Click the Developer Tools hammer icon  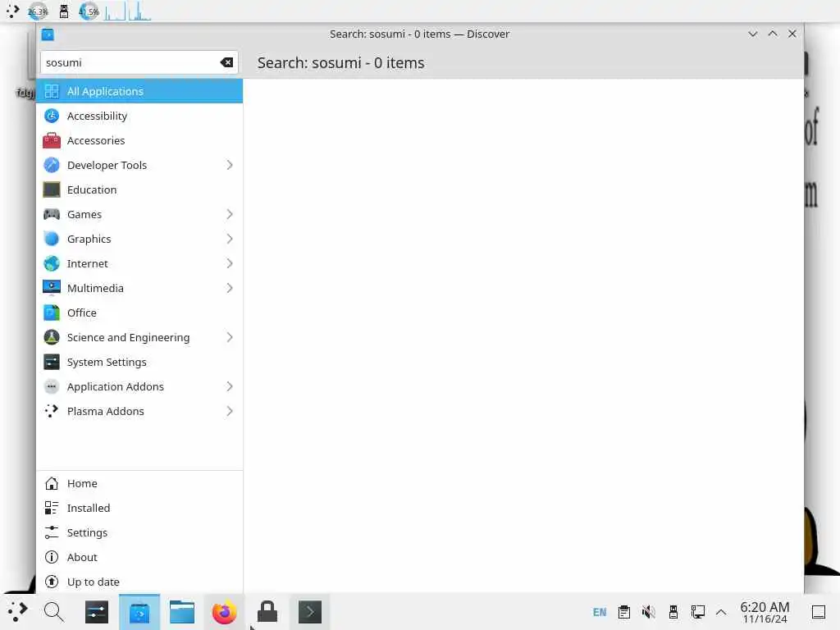click(x=52, y=165)
